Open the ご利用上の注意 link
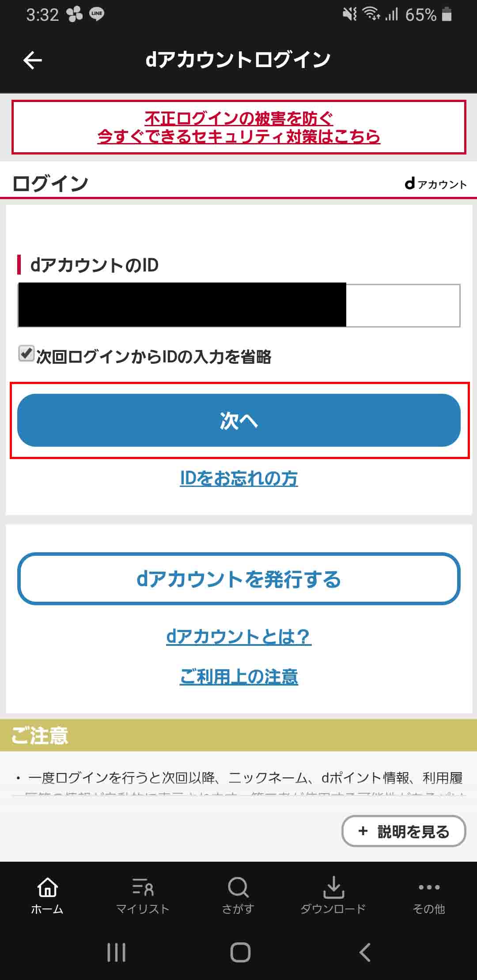 [238, 676]
